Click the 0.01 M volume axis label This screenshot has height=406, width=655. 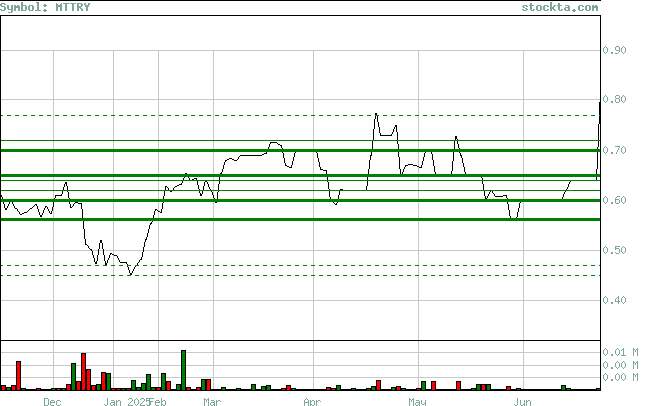coord(620,353)
